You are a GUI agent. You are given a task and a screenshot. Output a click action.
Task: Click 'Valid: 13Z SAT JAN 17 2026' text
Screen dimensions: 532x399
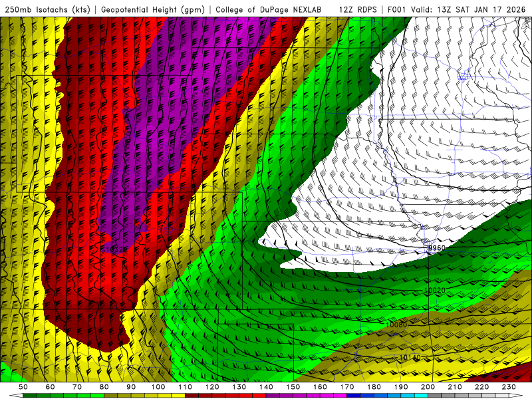click(468, 9)
